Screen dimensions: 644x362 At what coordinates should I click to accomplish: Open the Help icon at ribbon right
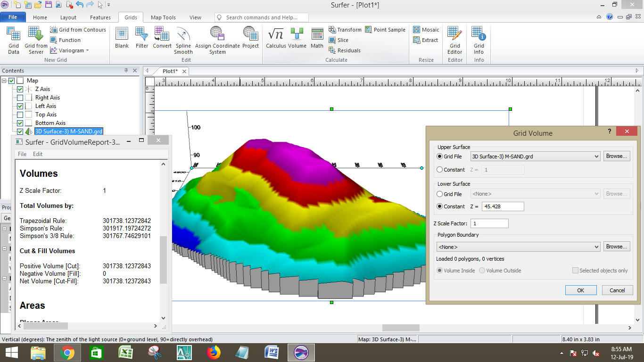tap(610, 17)
